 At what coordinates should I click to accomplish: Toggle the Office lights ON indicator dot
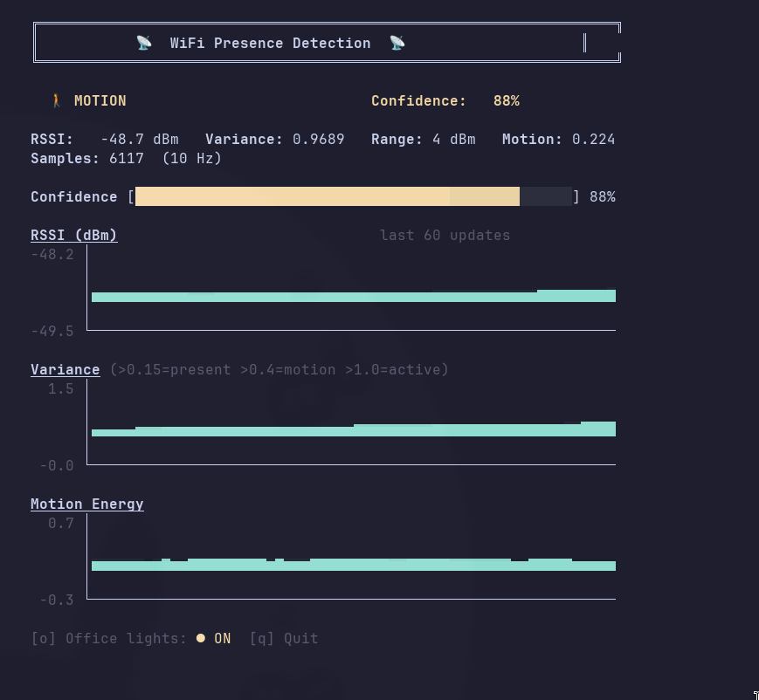200,638
